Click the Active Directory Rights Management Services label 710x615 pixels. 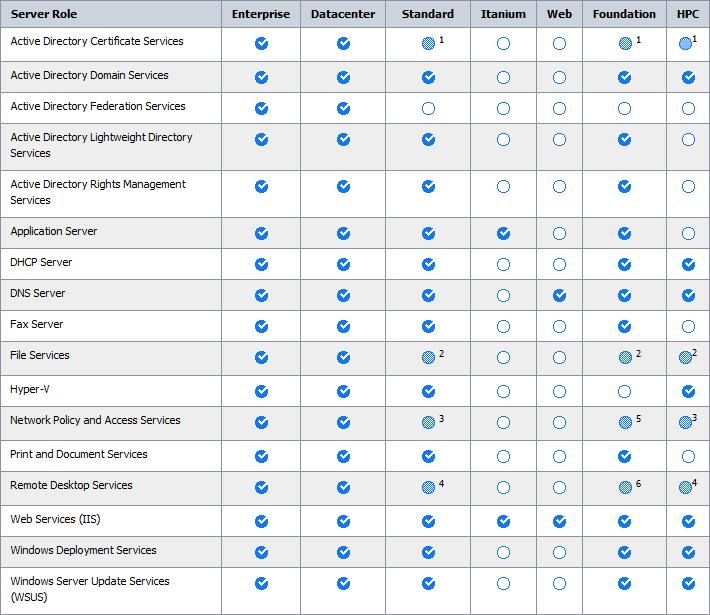pos(98,192)
